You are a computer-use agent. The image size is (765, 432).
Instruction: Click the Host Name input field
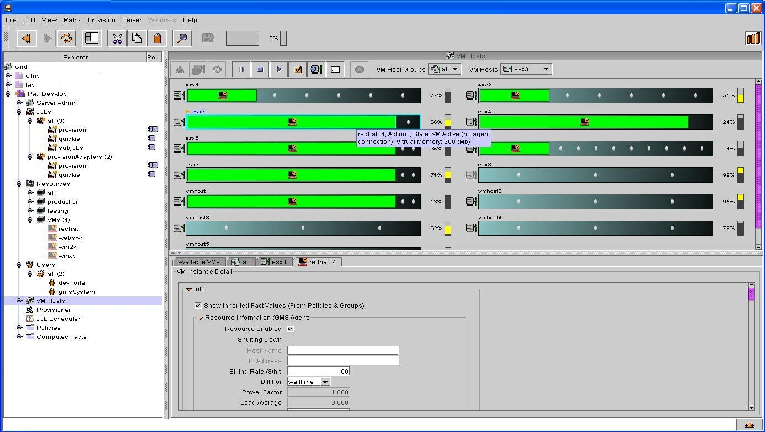click(343, 350)
